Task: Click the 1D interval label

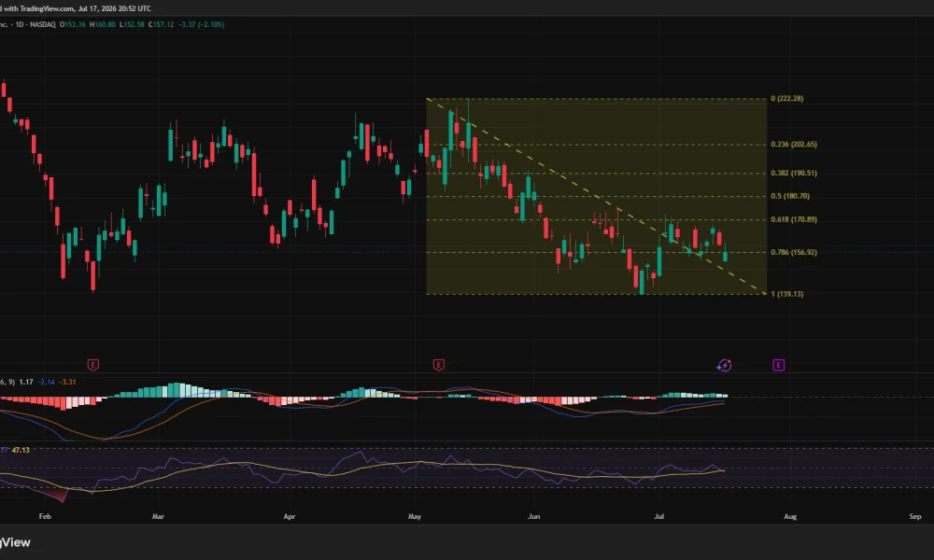Action: point(19,24)
